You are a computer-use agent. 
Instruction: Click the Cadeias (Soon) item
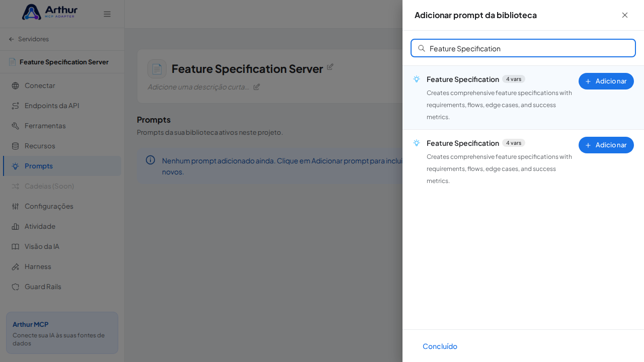pyautogui.click(x=62, y=186)
